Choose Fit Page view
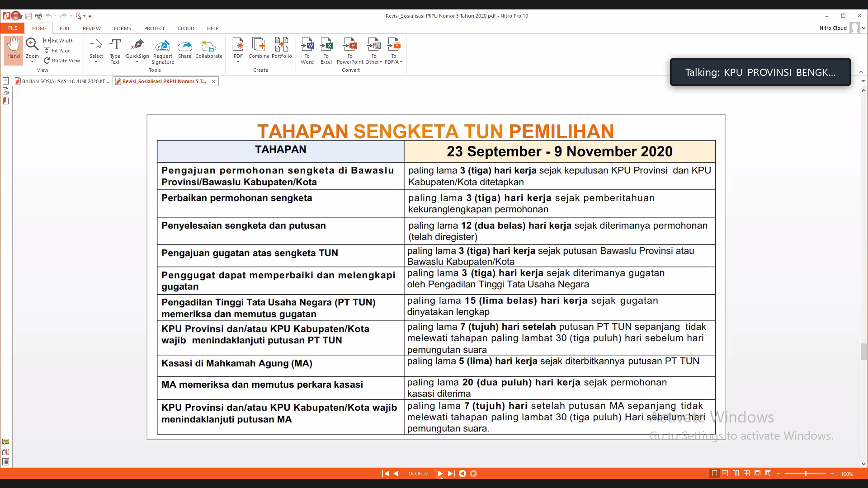This screenshot has height=488, width=868. coord(57,51)
